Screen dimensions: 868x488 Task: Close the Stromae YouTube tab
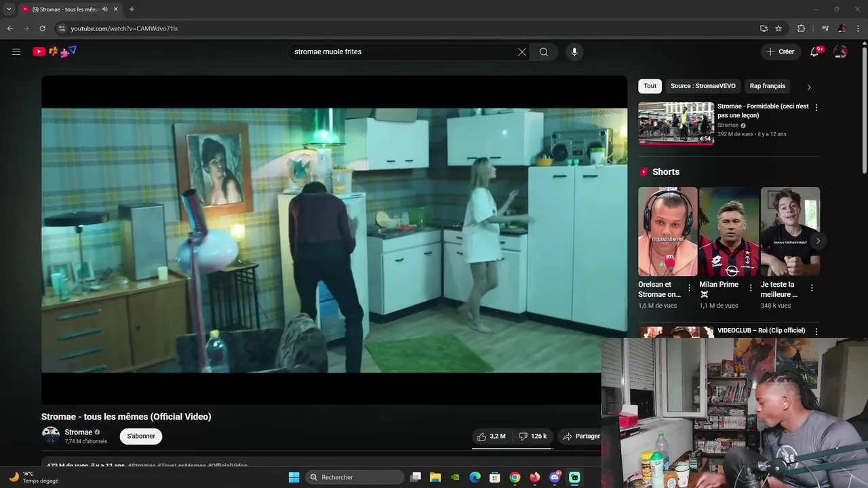point(115,9)
